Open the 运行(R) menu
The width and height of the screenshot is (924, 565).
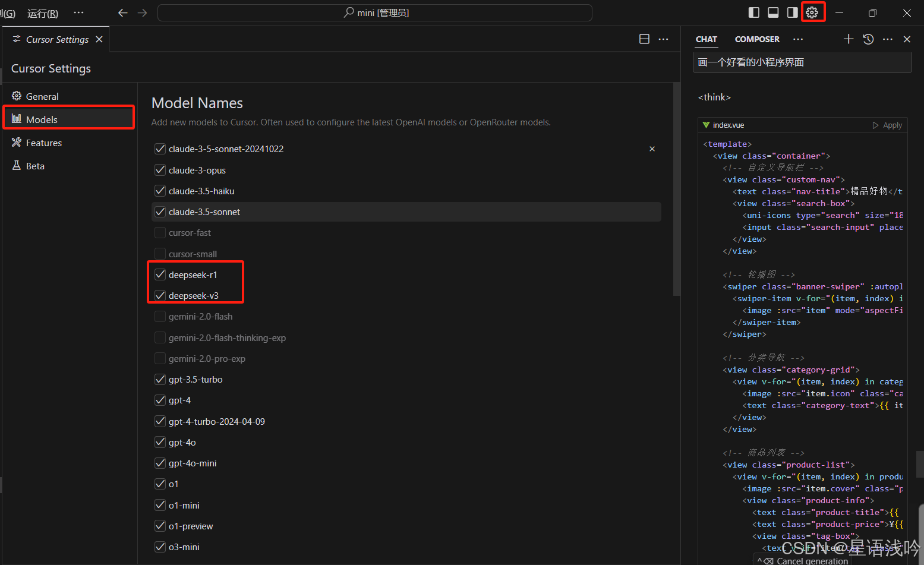[43, 13]
